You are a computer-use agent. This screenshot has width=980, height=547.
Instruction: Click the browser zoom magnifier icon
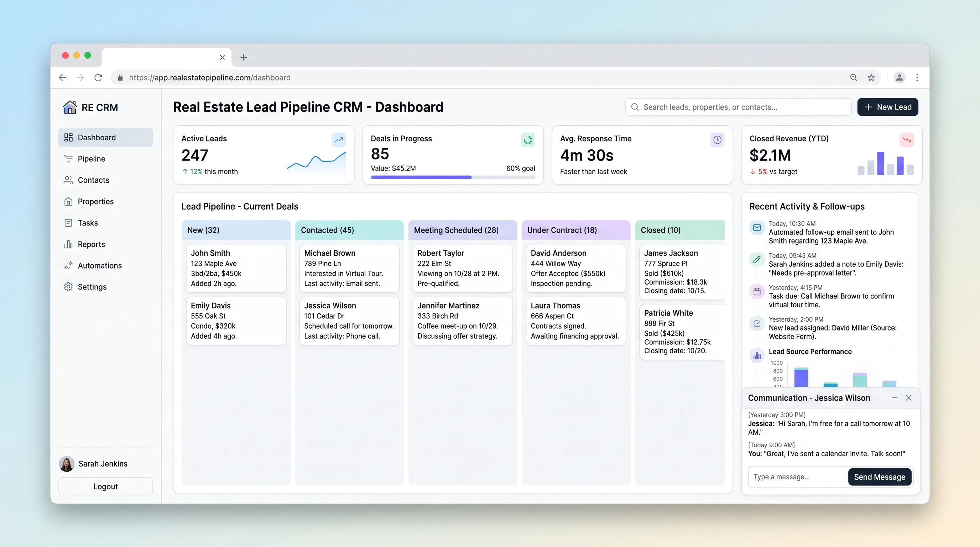(x=854, y=78)
